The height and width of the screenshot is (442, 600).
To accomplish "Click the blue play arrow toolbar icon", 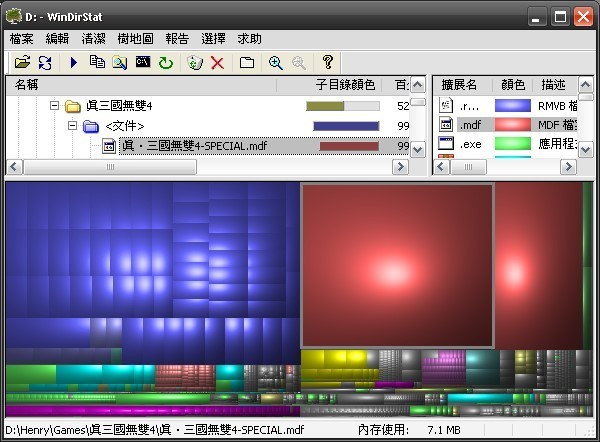I will tap(73, 62).
